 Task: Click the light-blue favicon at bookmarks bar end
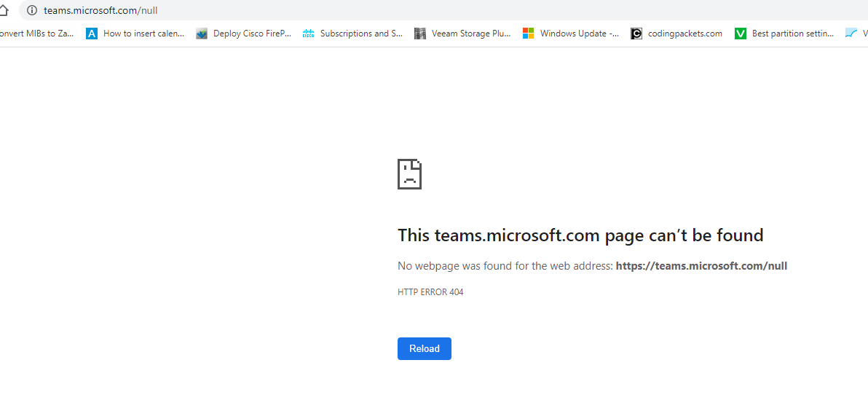pyautogui.click(x=851, y=34)
